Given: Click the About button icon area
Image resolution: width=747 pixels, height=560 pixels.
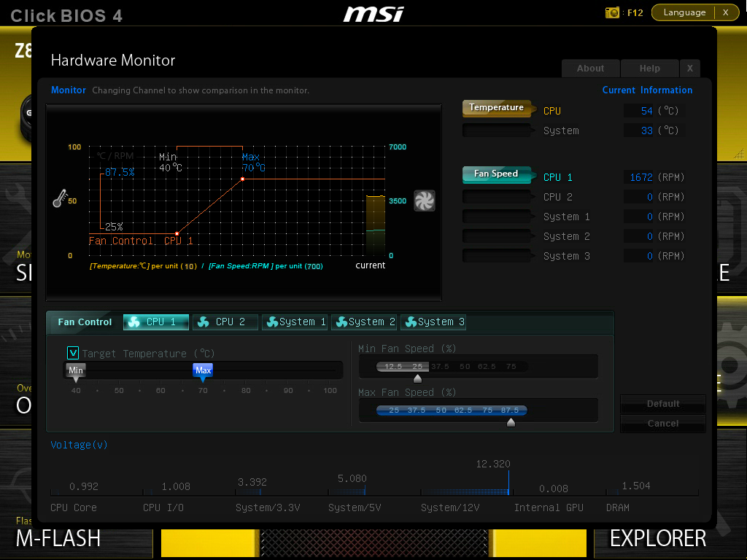Looking at the screenshot, I should [590, 68].
